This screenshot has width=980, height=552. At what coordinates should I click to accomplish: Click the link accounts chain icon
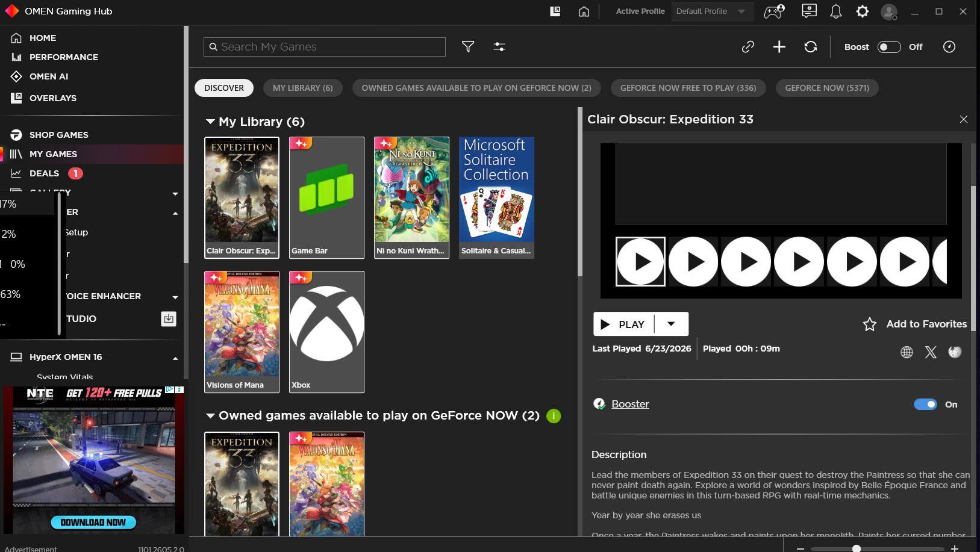748,47
